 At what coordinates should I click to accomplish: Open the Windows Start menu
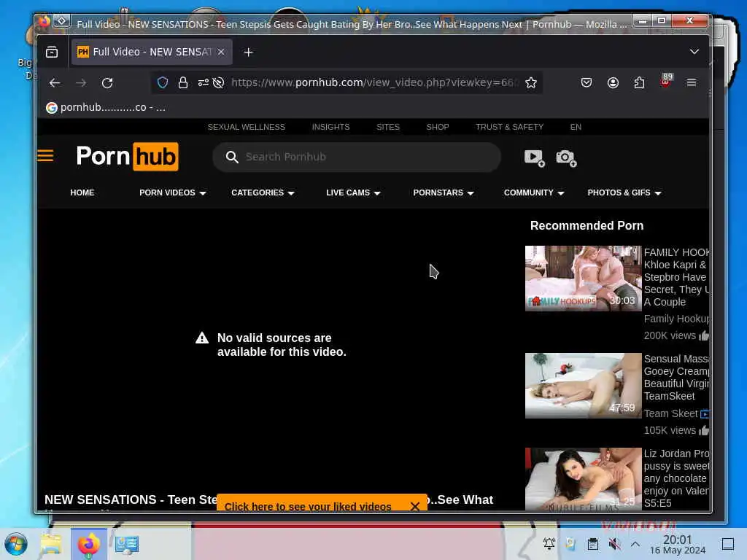pyautogui.click(x=16, y=544)
